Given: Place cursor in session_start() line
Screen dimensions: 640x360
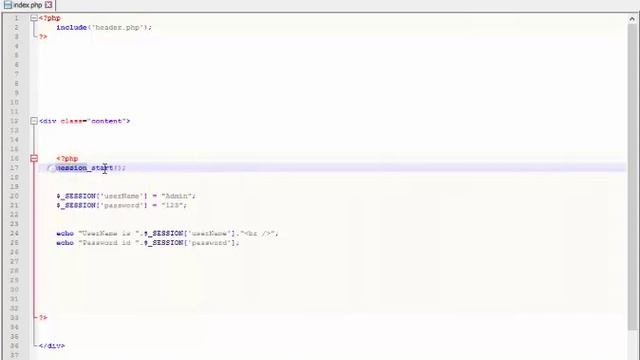Looking at the screenshot, I should click(91, 168).
